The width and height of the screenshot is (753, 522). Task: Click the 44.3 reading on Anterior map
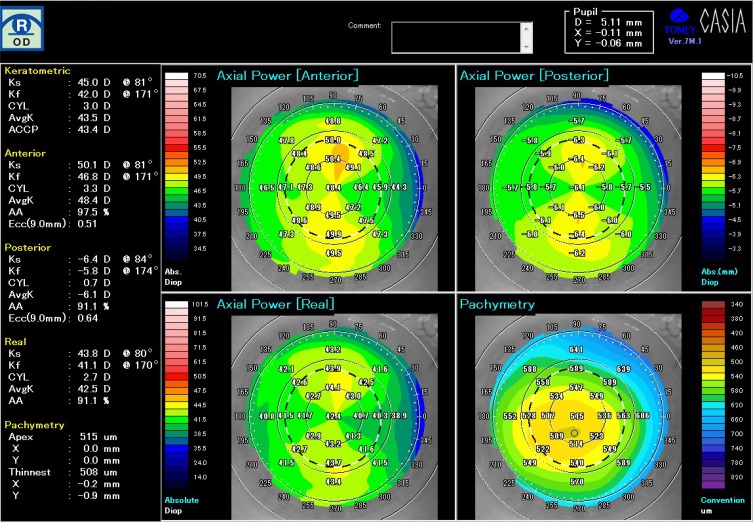pyautogui.click(x=400, y=187)
